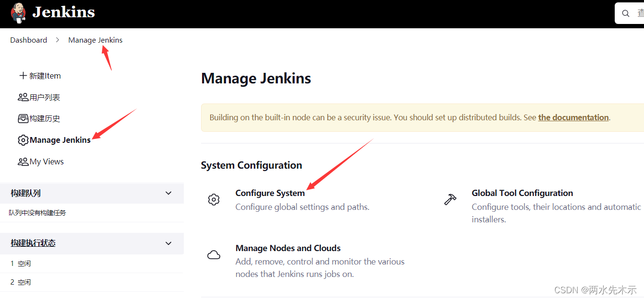Click the Manage Jenkins gear icon
644x299 pixels.
[x=23, y=140]
